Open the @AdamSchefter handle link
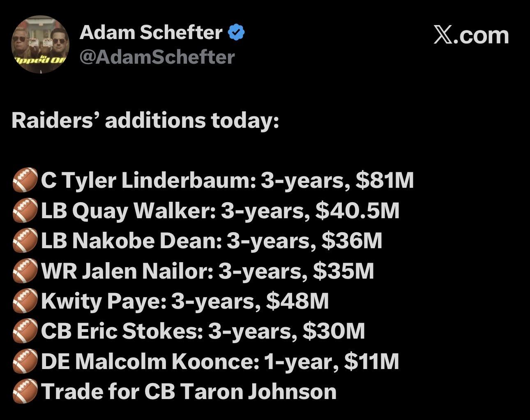The image size is (530, 420). click(157, 57)
